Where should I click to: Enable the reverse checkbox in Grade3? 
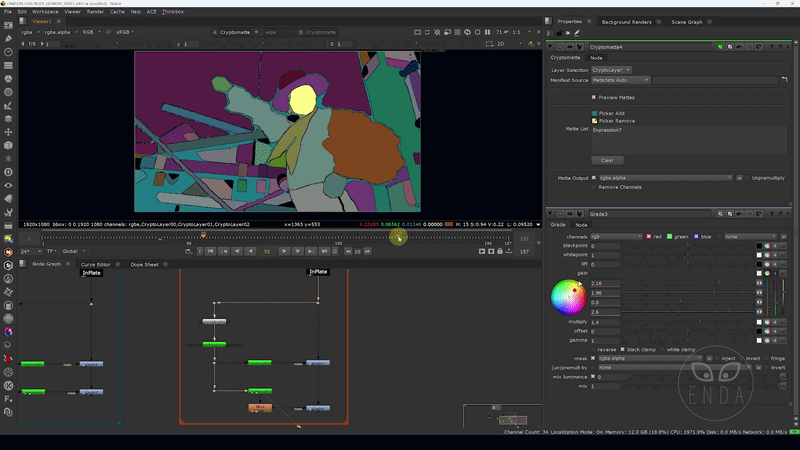(x=593, y=349)
